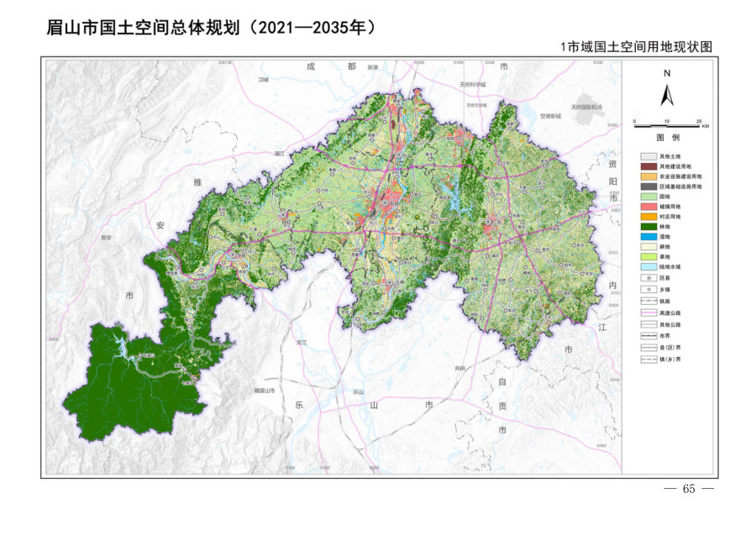Click the 市界 boundary line symbol in legend

[x=648, y=336]
